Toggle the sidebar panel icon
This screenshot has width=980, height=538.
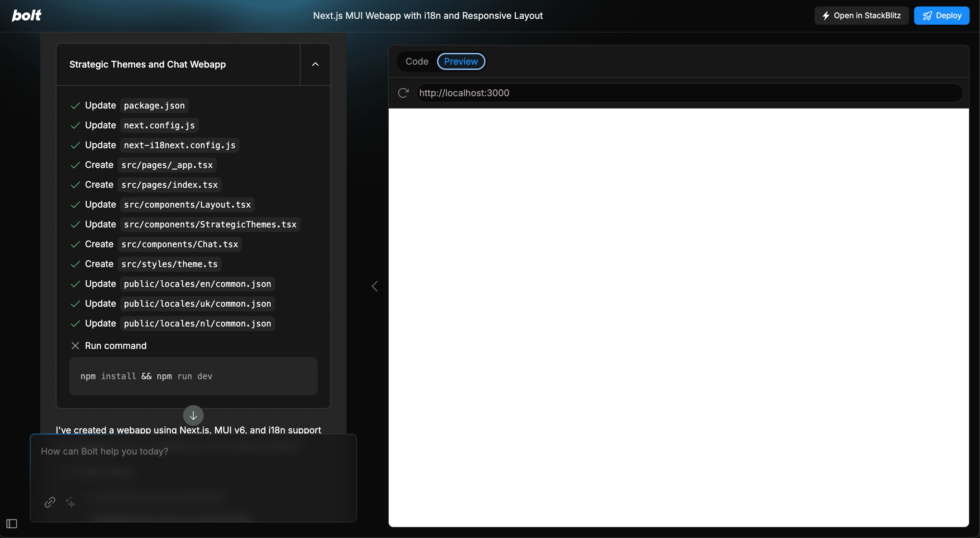[12, 523]
